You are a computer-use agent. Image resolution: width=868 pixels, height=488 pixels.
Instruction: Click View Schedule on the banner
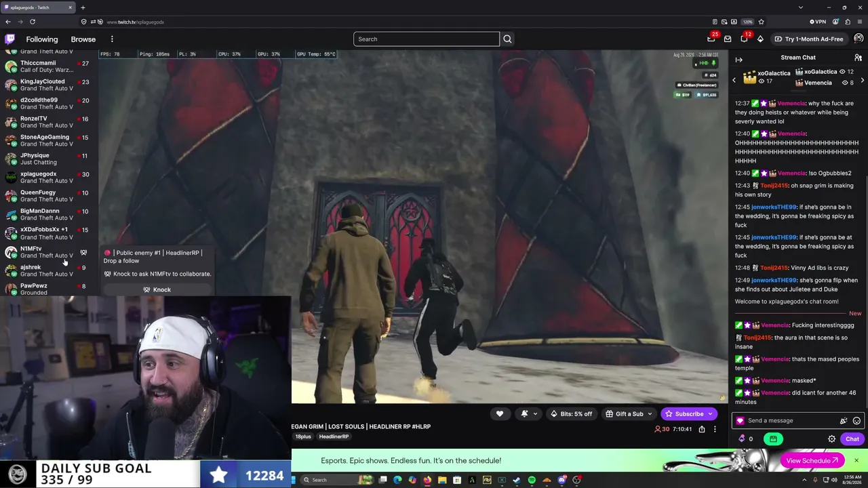(812, 461)
